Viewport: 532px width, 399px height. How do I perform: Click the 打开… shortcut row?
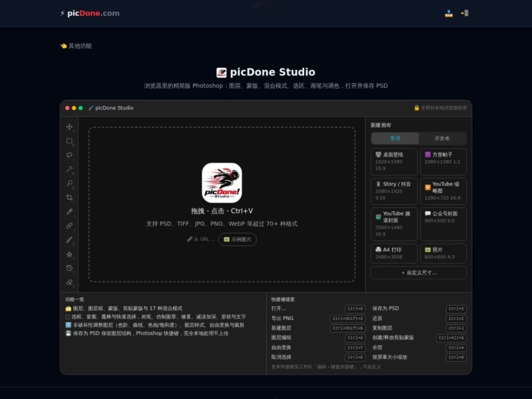[x=318, y=308]
